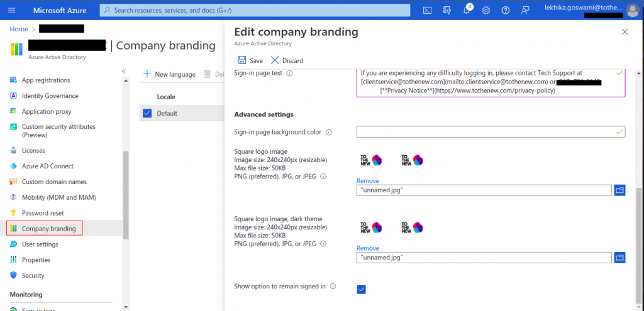Open the notifications bell
Viewport: 644px width, 311px height.
[467, 10]
